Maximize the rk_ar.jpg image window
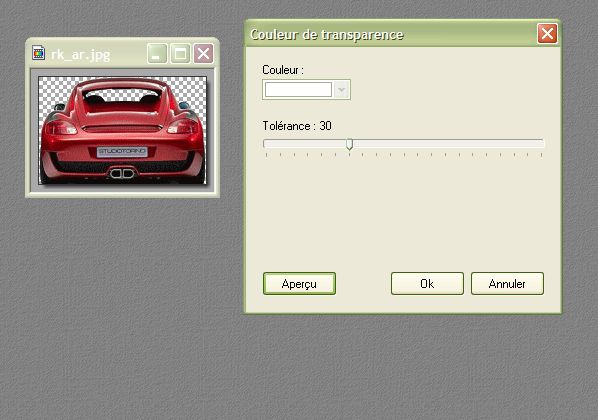Image resolution: width=598 pixels, height=420 pixels. 180,53
